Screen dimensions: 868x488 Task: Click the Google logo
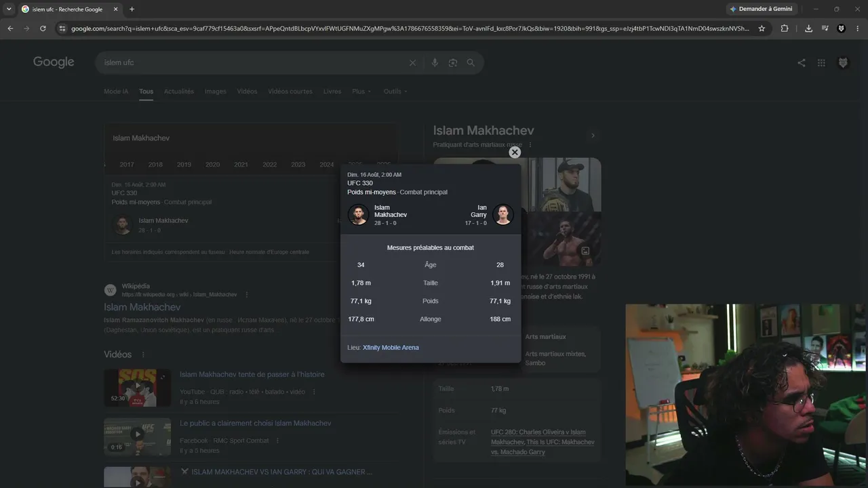(54, 62)
